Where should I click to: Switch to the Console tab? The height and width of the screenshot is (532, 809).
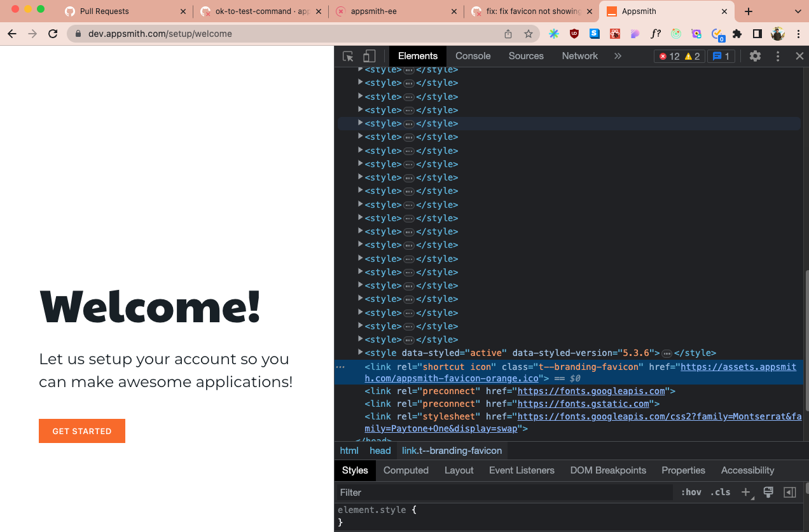(473, 56)
